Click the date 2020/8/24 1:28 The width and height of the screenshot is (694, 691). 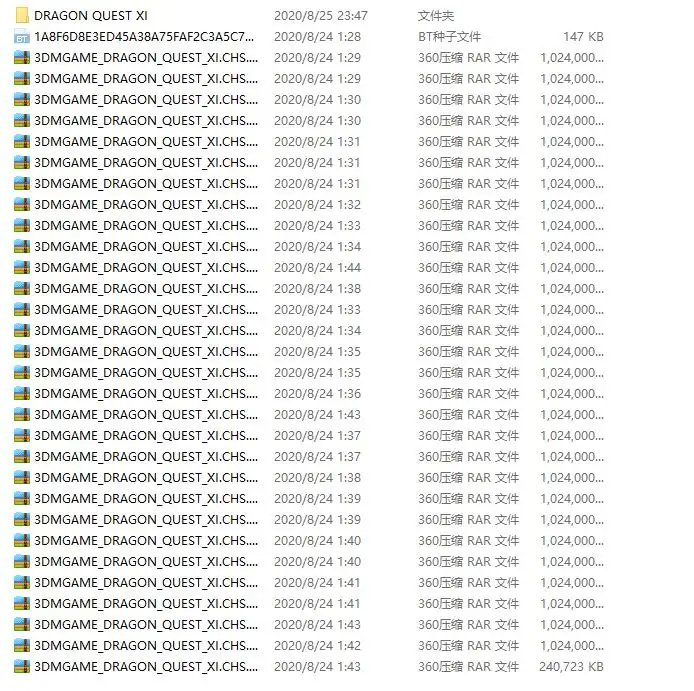coord(317,37)
